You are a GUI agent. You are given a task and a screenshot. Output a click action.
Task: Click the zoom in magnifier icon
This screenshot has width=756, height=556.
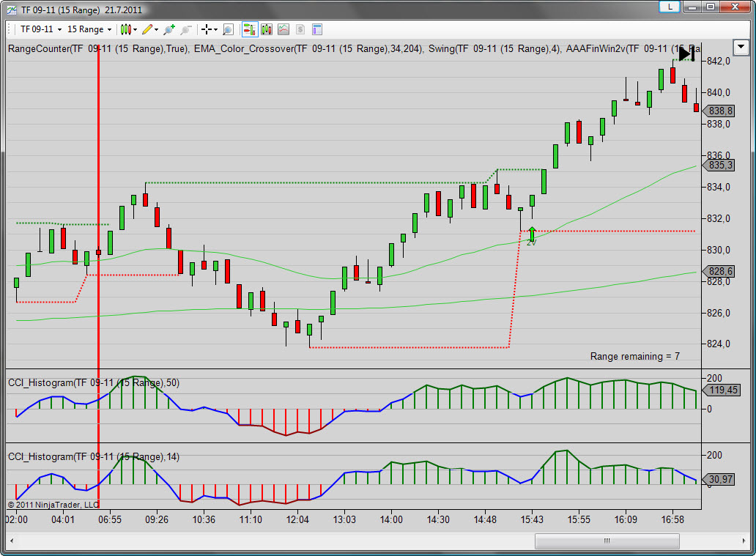coord(169,29)
